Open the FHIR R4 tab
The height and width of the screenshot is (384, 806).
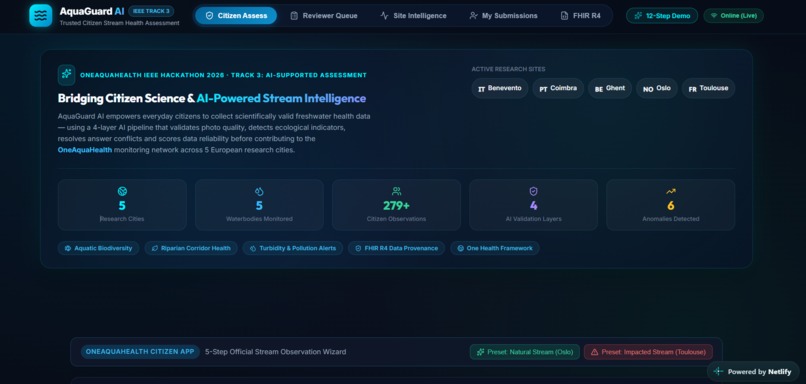pos(580,15)
